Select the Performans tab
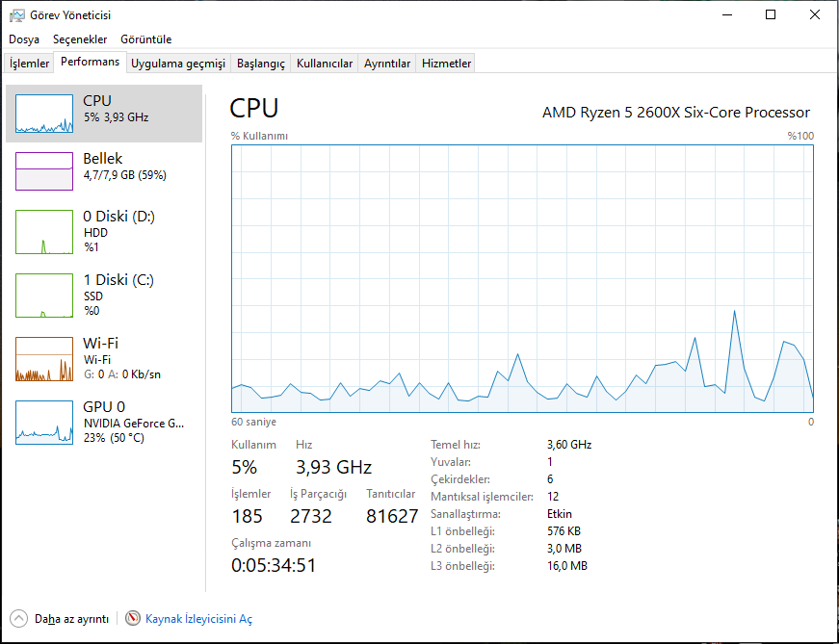 click(x=90, y=62)
